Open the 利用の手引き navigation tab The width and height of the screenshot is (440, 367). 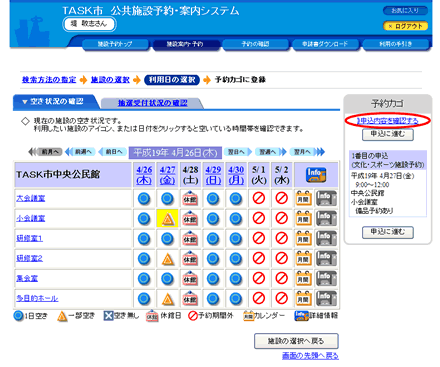[x=395, y=44]
